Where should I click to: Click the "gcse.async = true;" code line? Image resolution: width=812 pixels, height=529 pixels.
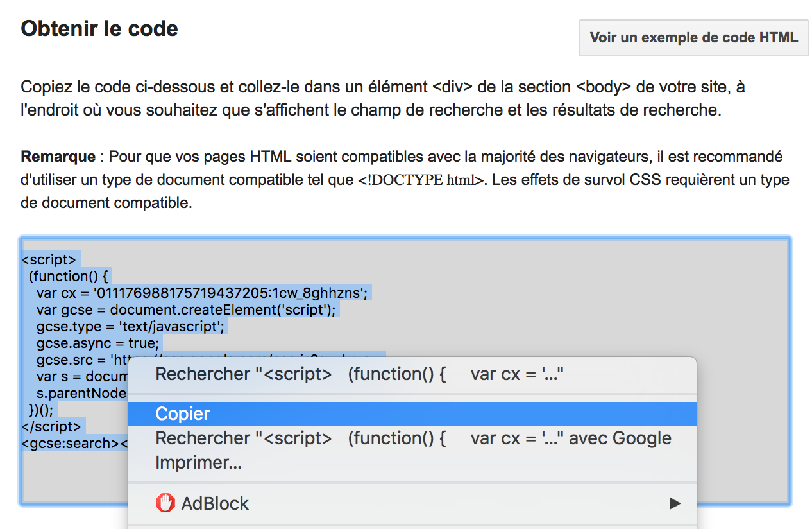coord(98,343)
